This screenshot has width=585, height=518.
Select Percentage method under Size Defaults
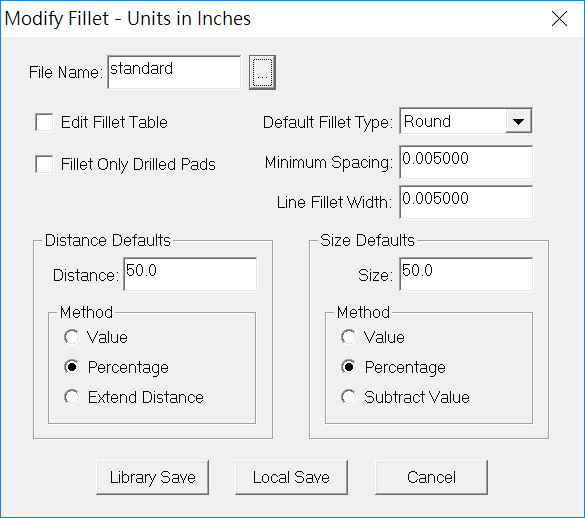click(x=348, y=367)
